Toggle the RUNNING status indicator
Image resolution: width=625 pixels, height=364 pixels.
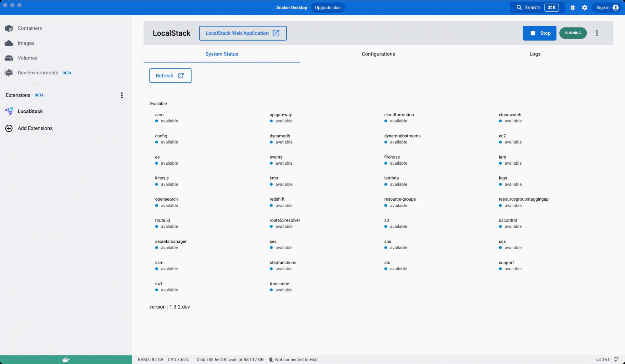[573, 33]
